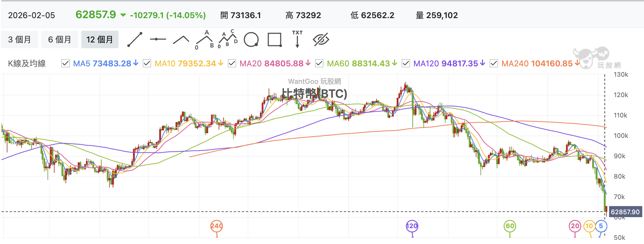
Task: Select the 0-A-B wave drawing tool
Action: coord(205,40)
